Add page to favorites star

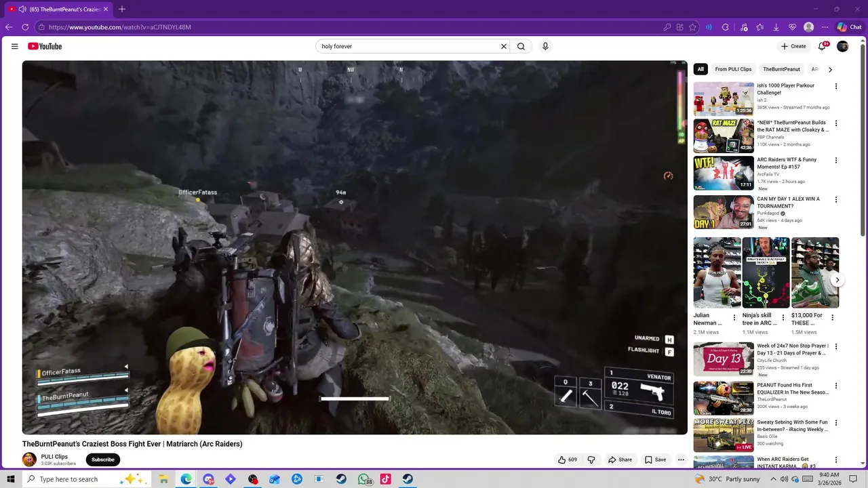click(692, 27)
